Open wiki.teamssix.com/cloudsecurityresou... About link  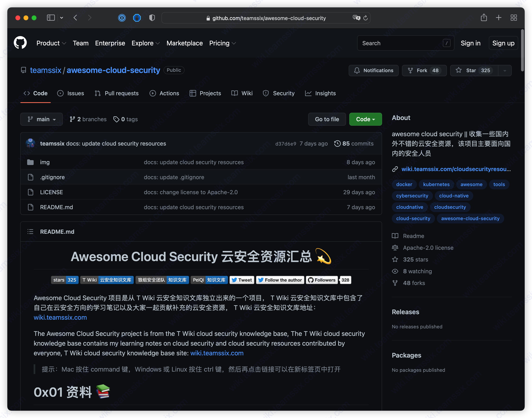456,169
